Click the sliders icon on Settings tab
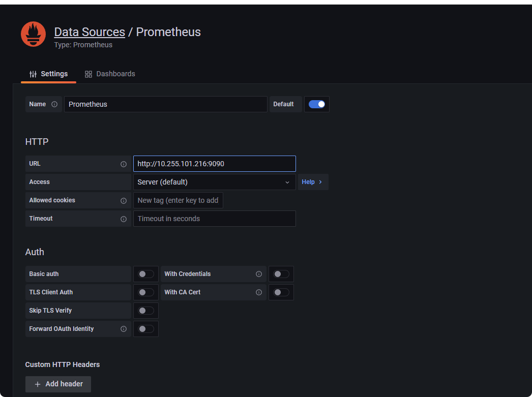This screenshot has height=397, width=532. (x=33, y=74)
